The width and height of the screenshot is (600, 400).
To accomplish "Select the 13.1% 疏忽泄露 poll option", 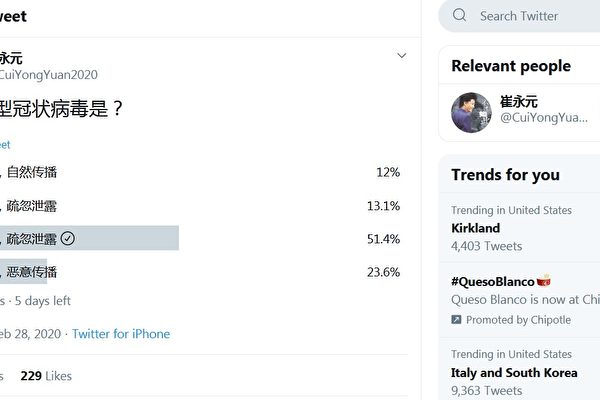I will (30, 206).
